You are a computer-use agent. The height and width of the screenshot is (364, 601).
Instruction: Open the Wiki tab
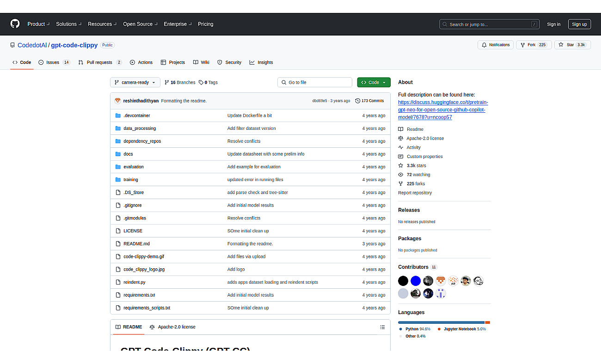[x=201, y=62]
